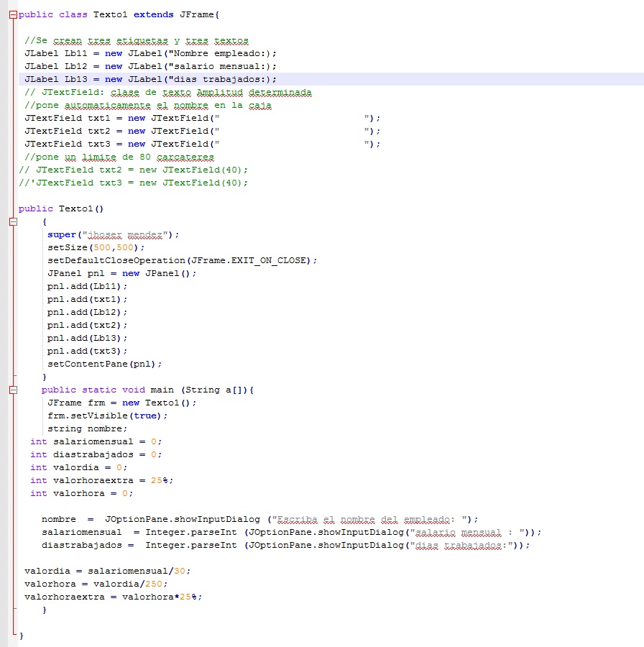Click the 'diastrabajados = Integer.parseInt' line

(x=285, y=546)
